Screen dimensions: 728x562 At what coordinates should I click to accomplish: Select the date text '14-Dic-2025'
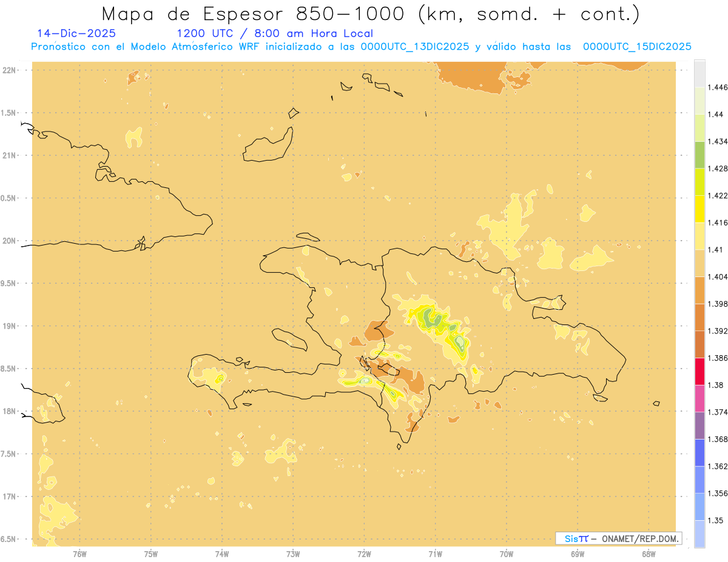[76, 33]
